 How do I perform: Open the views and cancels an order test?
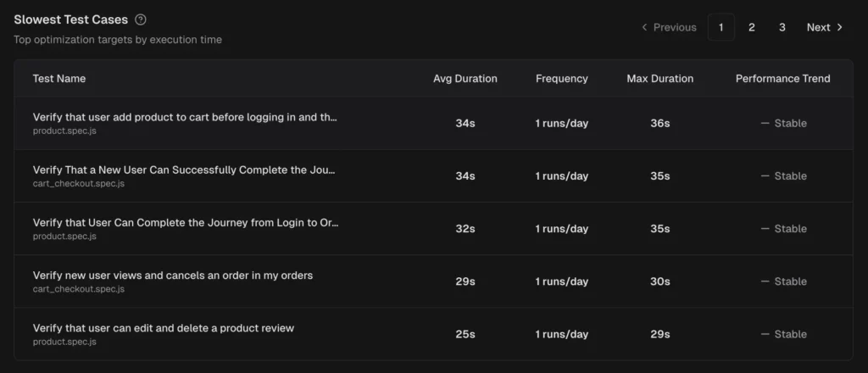tap(173, 276)
